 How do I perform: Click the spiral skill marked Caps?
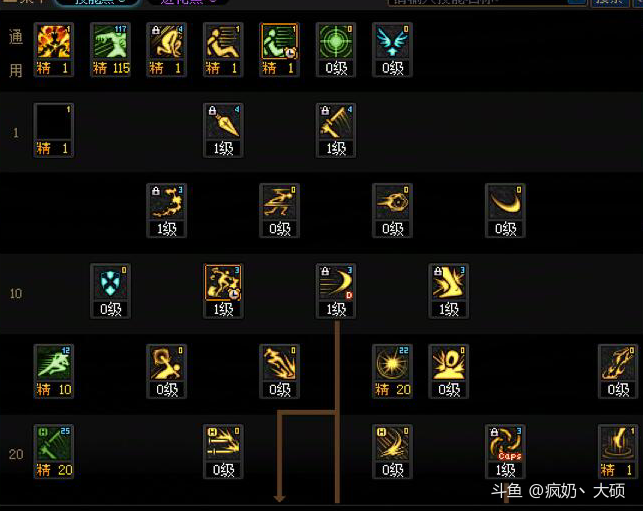pyautogui.click(x=505, y=452)
